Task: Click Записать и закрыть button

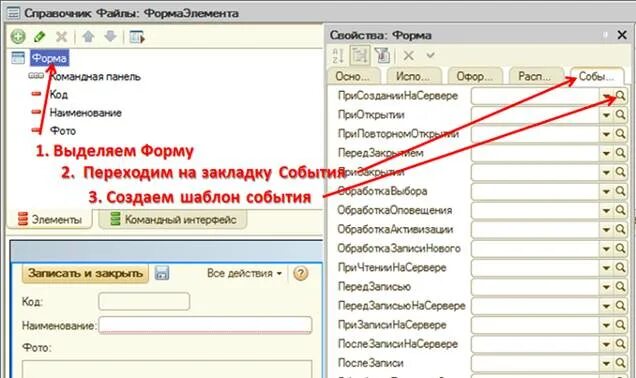Action: coord(85,273)
